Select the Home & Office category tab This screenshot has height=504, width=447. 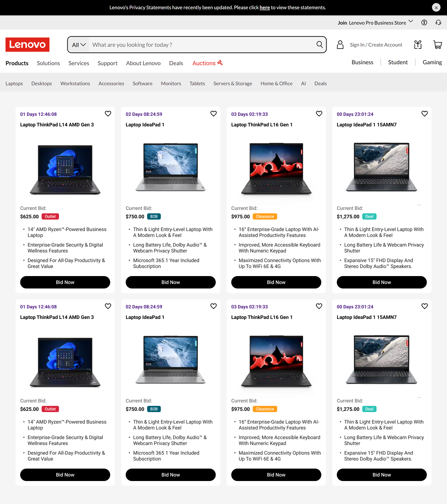pyautogui.click(x=277, y=84)
